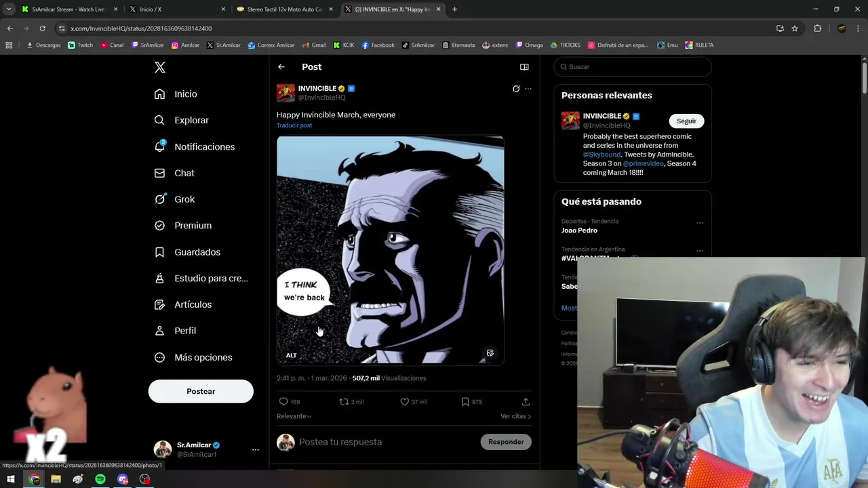This screenshot has height=488, width=868.
Task: Open the Facebook bookmark
Action: [x=378, y=45]
